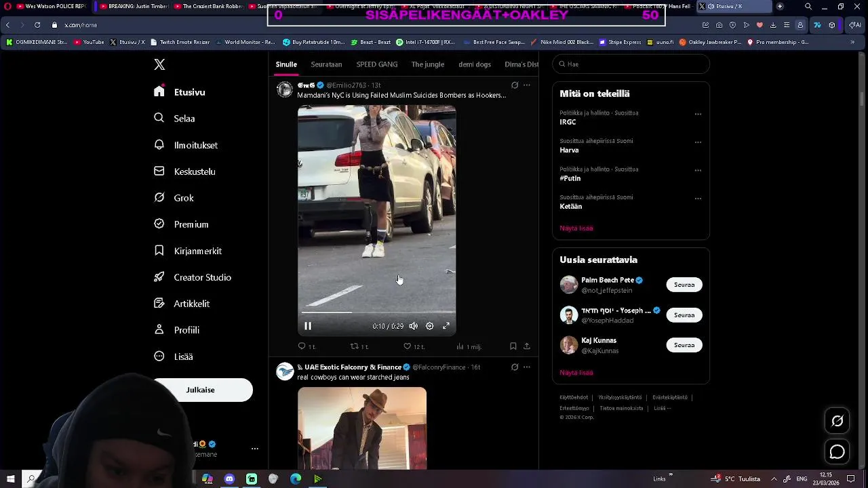Expand Lisää more menu

point(174,357)
